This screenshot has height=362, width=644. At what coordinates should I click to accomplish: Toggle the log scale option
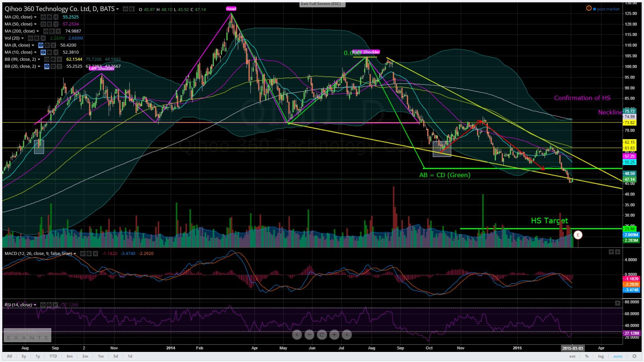[x=601, y=356]
